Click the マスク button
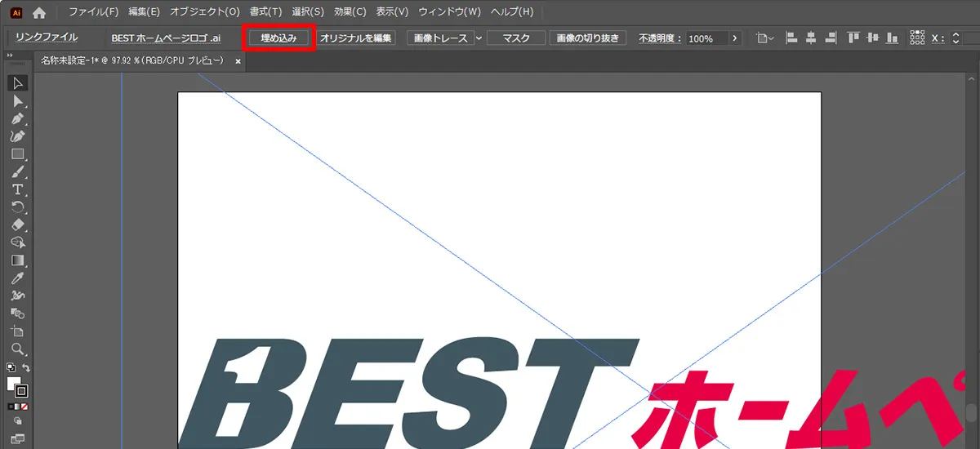The width and height of the screenshot is (980, 449). 516,38
